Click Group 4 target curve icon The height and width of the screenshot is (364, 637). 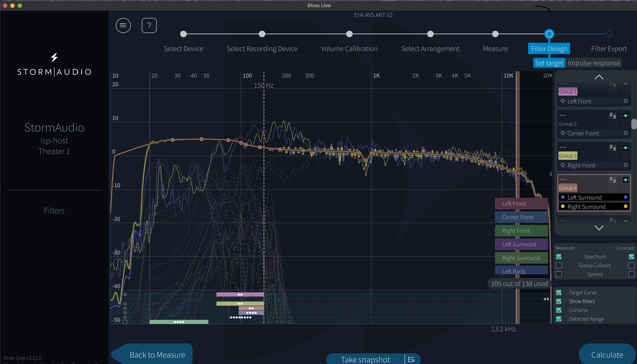tap(625, 180)
